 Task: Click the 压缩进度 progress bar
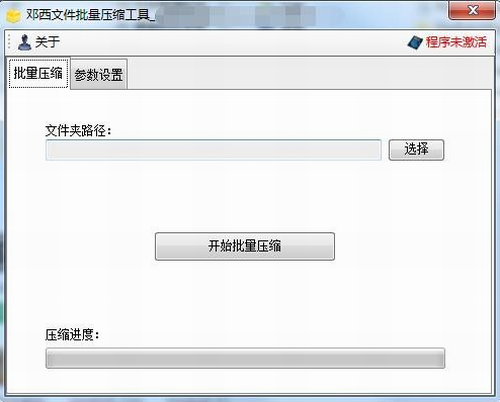(x=245, y=358)
